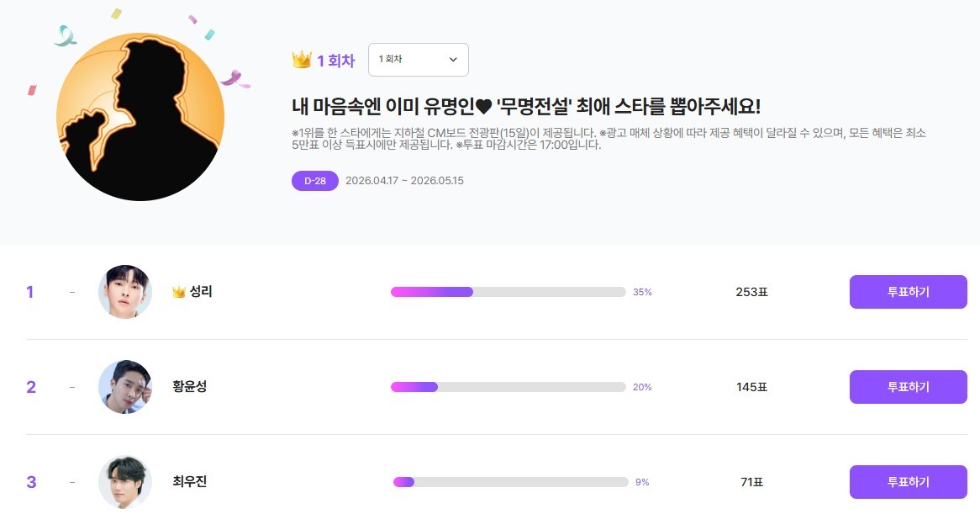Click the 투표하기 button for 최우진

pos(908,481)
